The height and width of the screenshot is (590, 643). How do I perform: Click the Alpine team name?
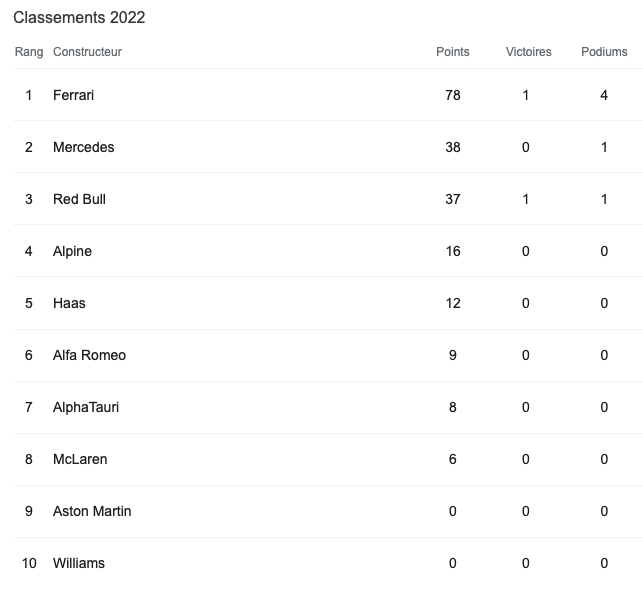72,251
